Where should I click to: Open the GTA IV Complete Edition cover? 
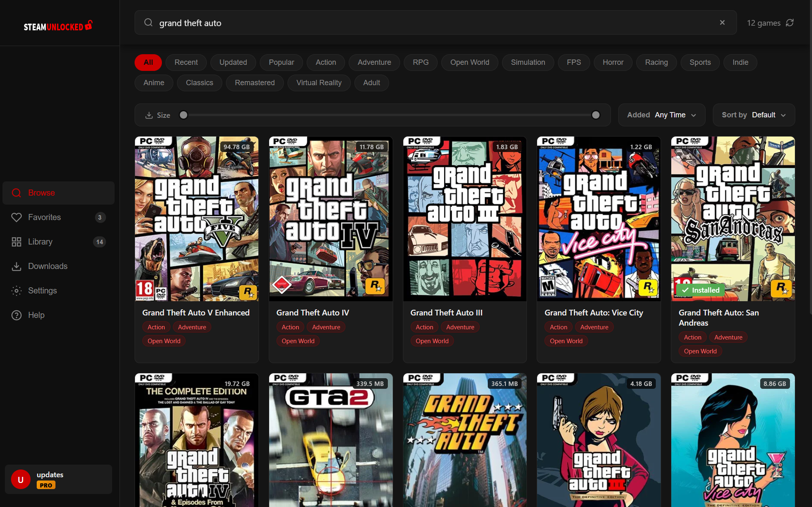[x=197, y=440]
